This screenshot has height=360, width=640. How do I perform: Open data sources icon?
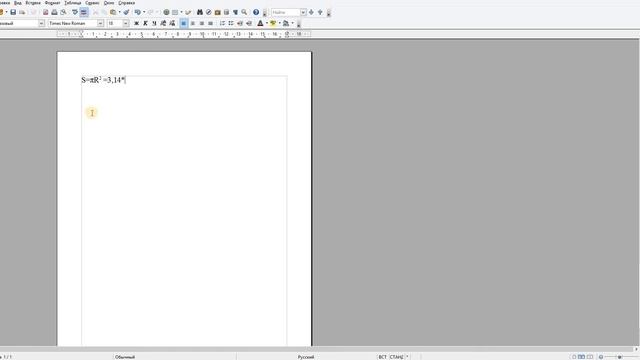coord(227,12)
